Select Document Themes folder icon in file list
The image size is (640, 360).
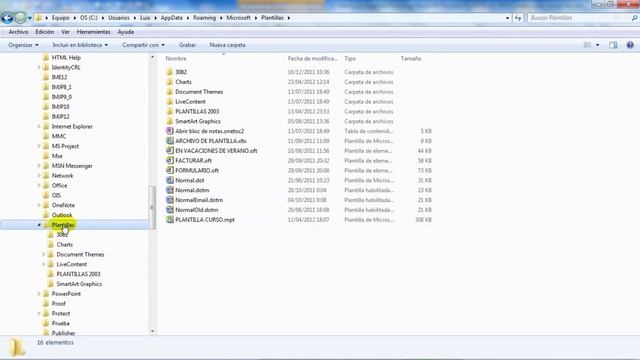click(170, 91)
